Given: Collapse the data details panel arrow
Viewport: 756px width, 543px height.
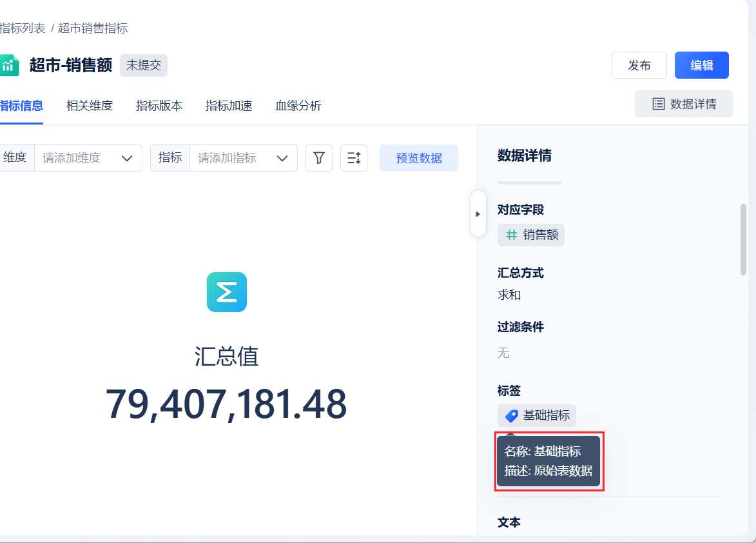Looking at the screenshot, I should (478, 213).
